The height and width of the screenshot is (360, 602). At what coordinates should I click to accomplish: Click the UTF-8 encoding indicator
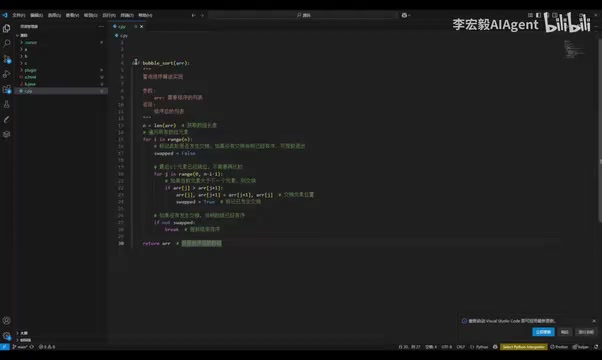pyautogui.click(x=447, y=347)
